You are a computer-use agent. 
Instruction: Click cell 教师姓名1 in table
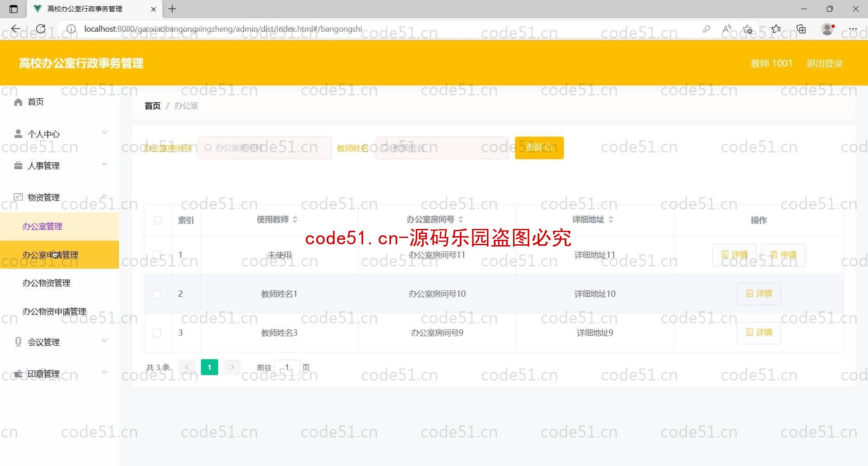click(x=279, y=294)
